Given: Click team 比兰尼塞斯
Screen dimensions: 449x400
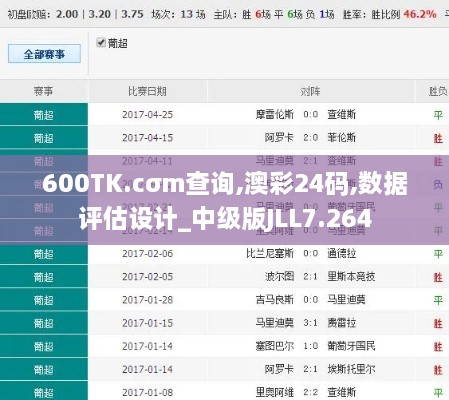Looking at the screenshot, I should tap(270, 254).
